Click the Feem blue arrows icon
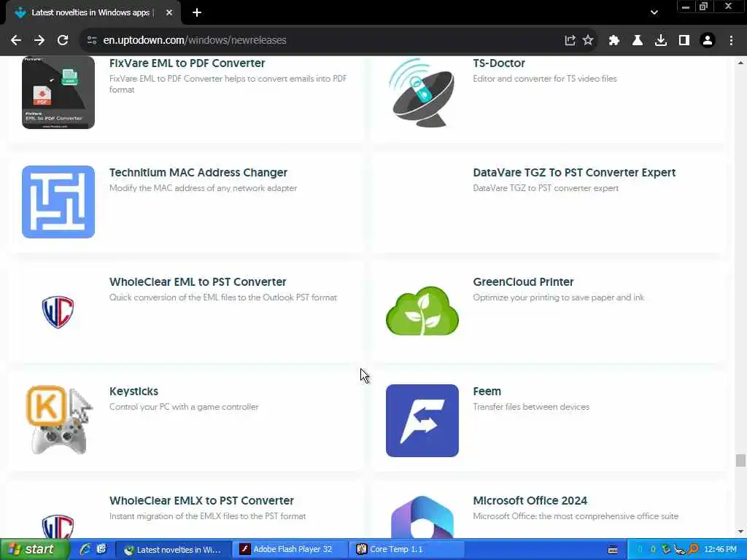 coord(422,421)
